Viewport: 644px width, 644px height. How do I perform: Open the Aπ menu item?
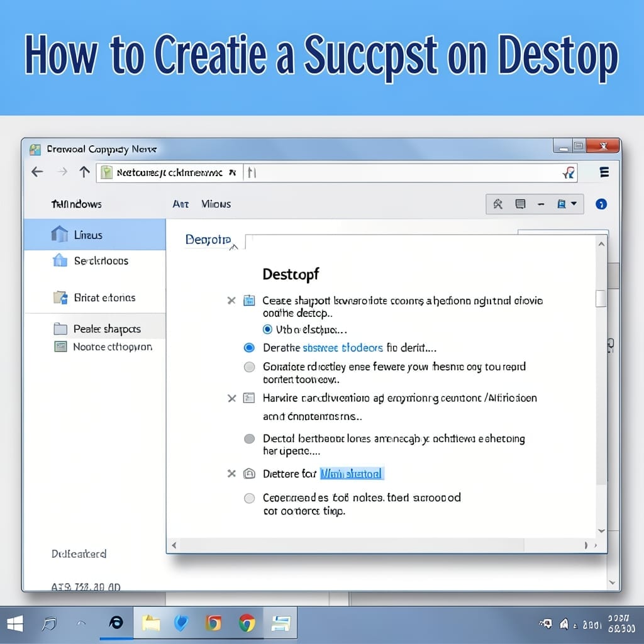click(x=180, y=204)
